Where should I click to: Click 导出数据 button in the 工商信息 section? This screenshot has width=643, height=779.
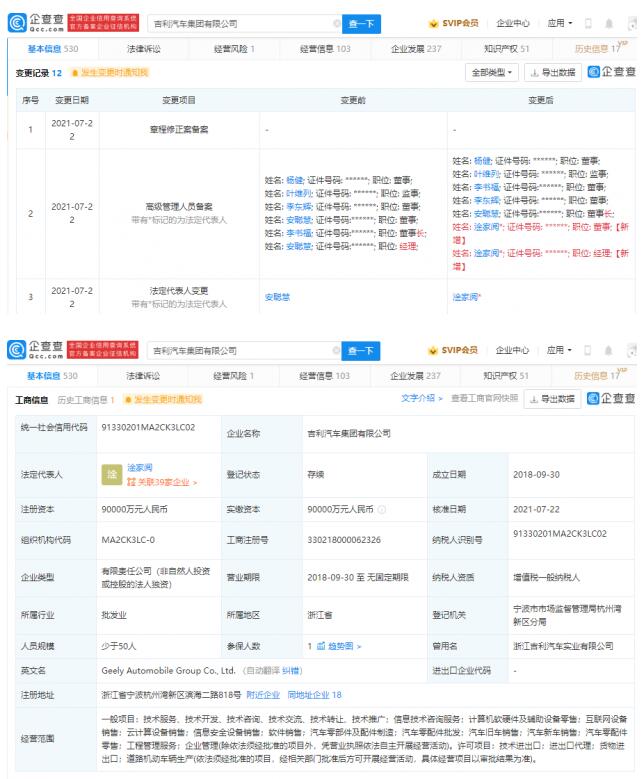click(x=552, y=398)
